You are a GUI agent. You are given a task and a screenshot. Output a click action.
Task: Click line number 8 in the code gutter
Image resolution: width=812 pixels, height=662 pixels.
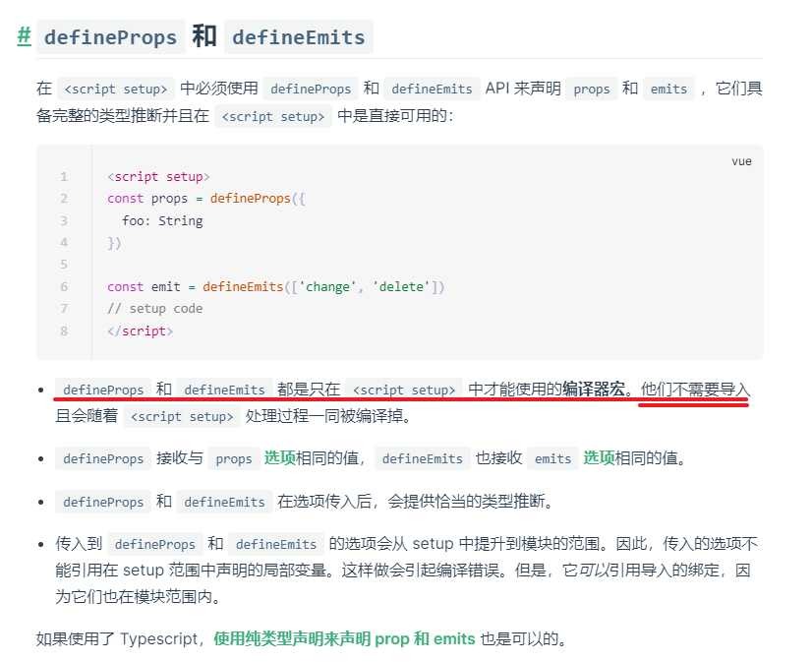click(64, 331)
